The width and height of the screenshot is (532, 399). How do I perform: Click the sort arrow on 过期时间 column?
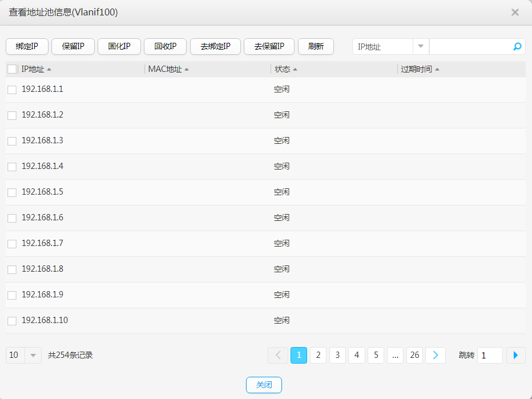pos(438,68)
